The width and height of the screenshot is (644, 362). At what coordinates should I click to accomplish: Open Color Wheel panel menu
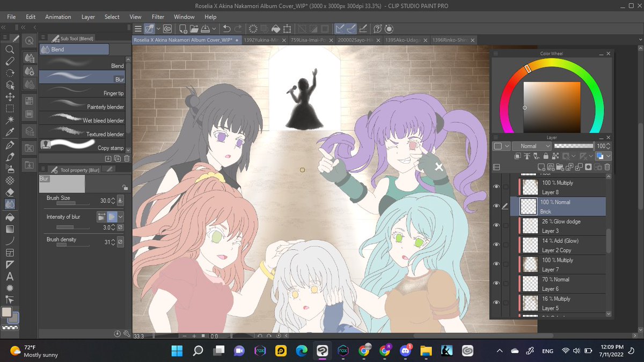click(495, 54)
